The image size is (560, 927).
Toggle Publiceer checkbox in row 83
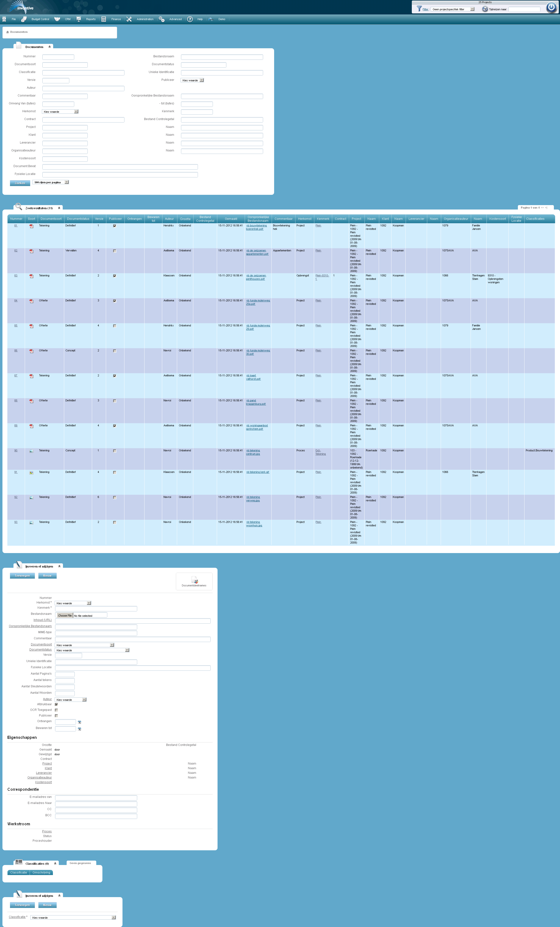point(115,276)
